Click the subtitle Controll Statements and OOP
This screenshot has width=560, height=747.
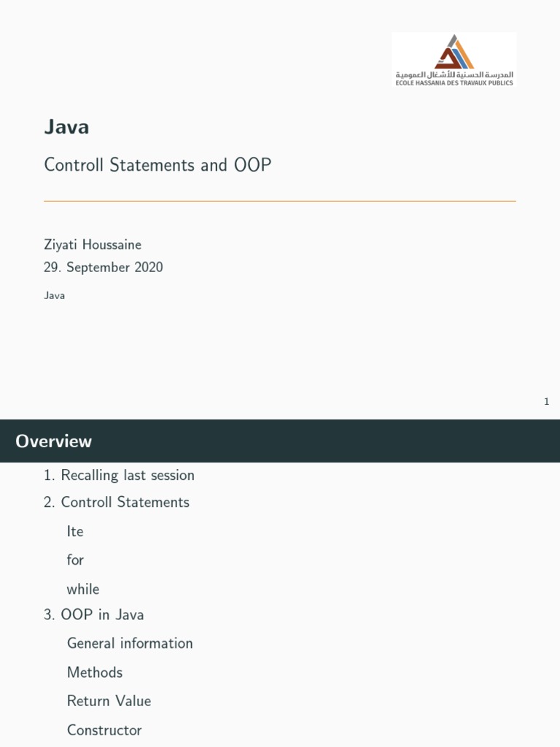(157, 165)
